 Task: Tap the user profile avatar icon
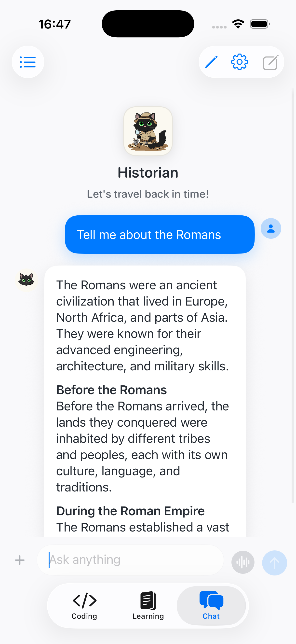click(271, 228)
